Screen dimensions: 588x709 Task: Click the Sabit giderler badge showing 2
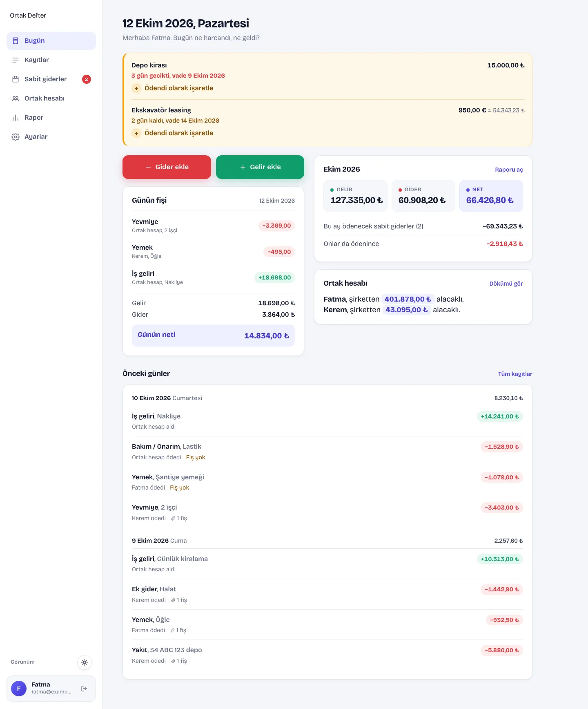(x=87, y=79)
